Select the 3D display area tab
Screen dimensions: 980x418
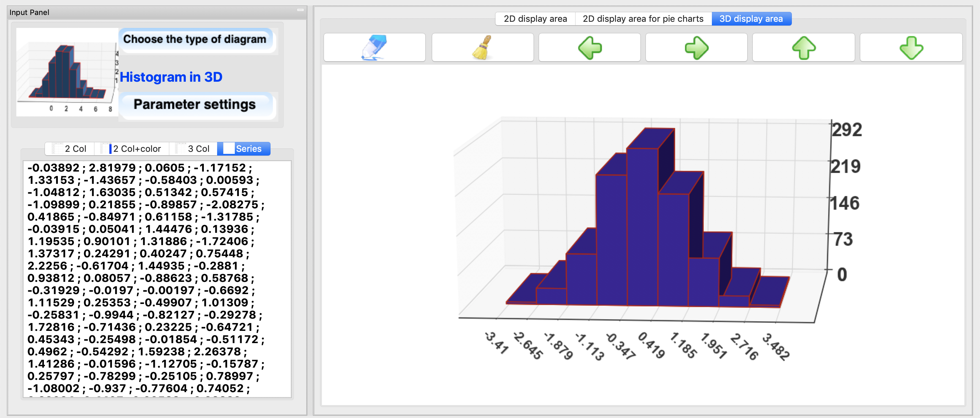751,19
